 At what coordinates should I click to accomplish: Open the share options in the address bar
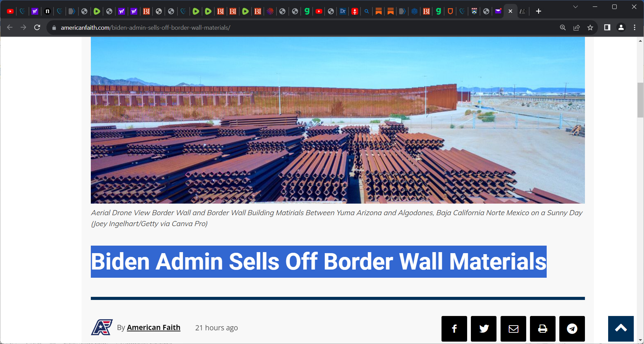click(x=576, y=27)
